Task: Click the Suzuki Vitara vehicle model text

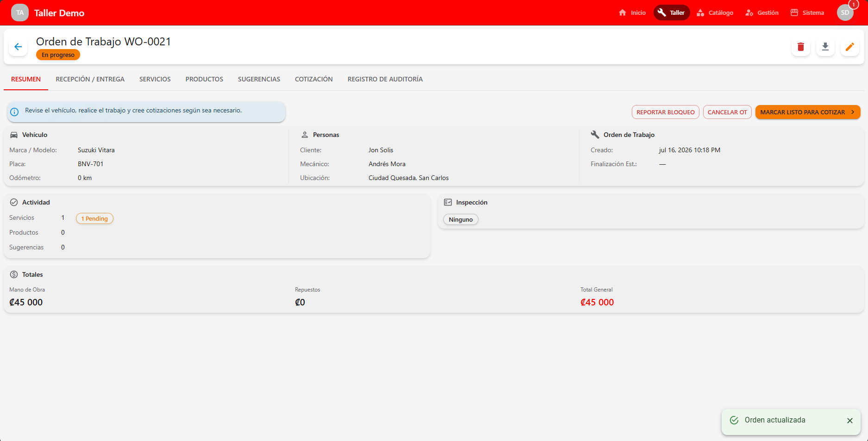Action: point(96,150)
